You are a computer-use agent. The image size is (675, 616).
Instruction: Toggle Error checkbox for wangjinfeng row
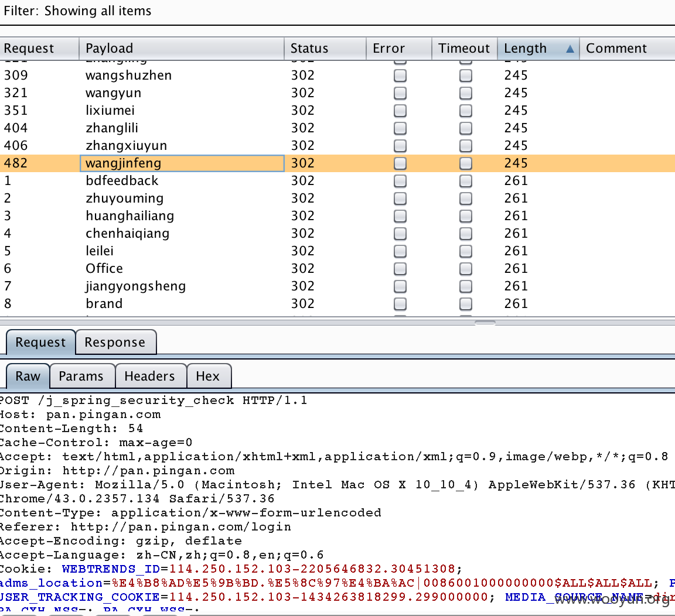400,163
